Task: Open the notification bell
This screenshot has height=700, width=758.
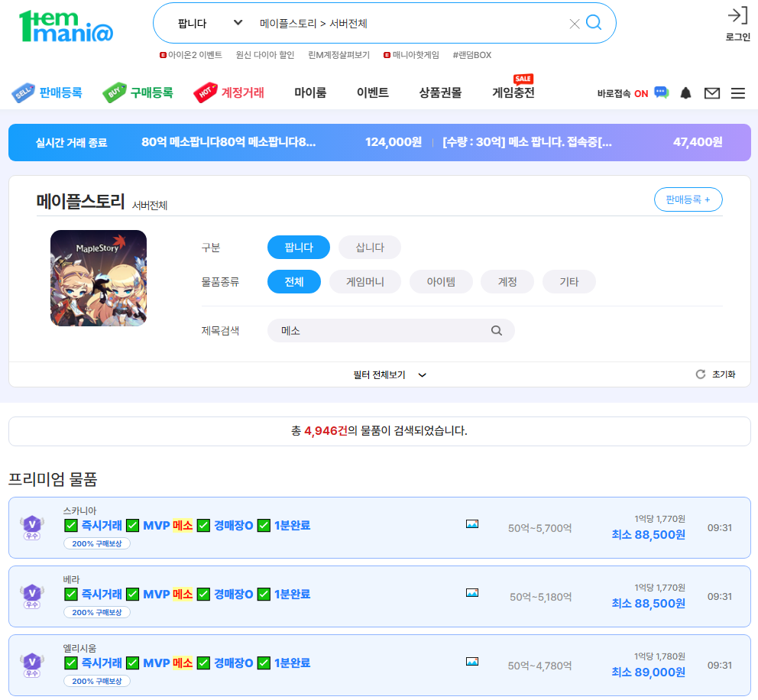Action: (685, 92)
